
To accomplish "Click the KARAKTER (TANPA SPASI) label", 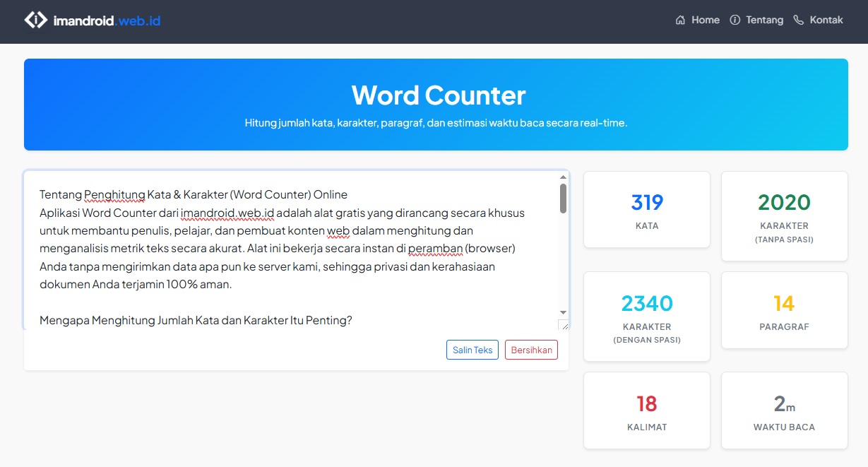I will coord(784,232).
